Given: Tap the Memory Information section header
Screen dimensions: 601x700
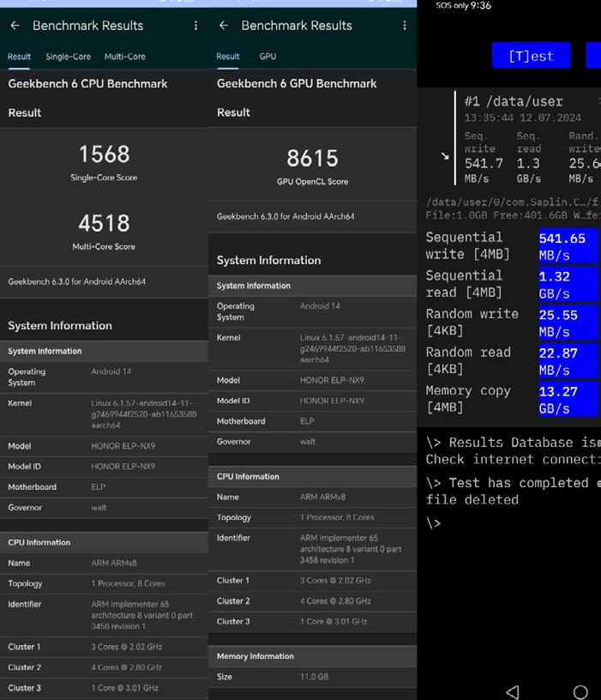Looking at the screenshot, I should pos(312,656).
